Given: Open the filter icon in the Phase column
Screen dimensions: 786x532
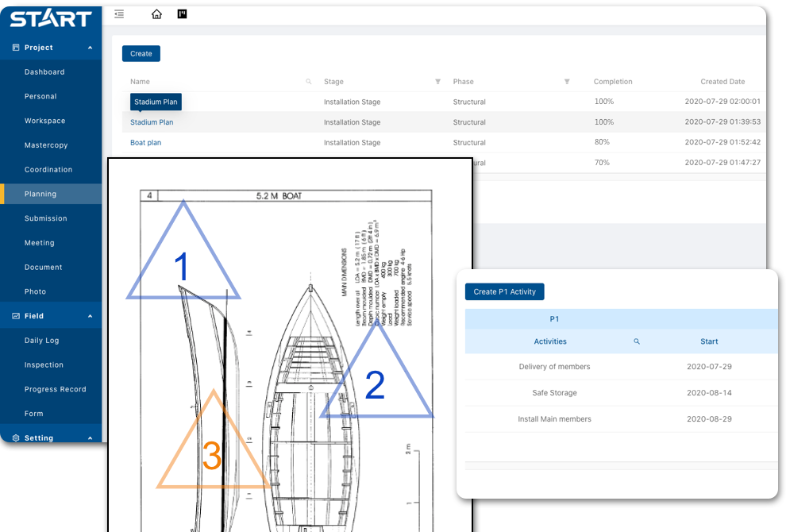Looking at the screenshot, I should point(567,81).
